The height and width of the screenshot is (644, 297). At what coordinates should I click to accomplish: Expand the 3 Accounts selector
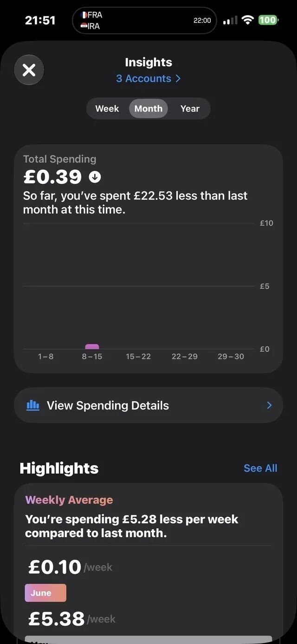[148, 78]
